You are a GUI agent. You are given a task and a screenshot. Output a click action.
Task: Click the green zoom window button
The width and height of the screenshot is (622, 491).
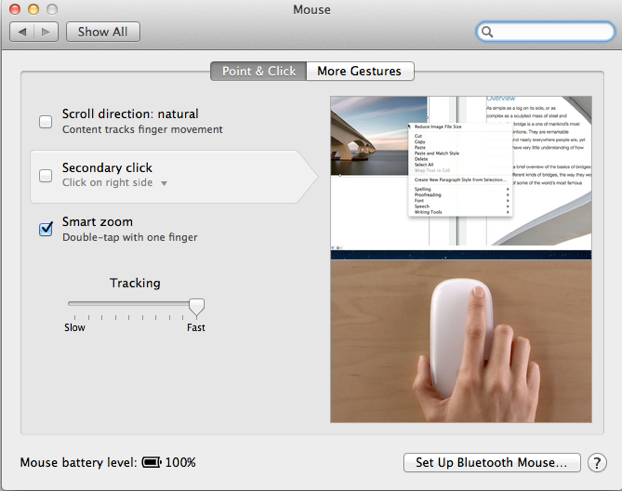click(52, 9)
